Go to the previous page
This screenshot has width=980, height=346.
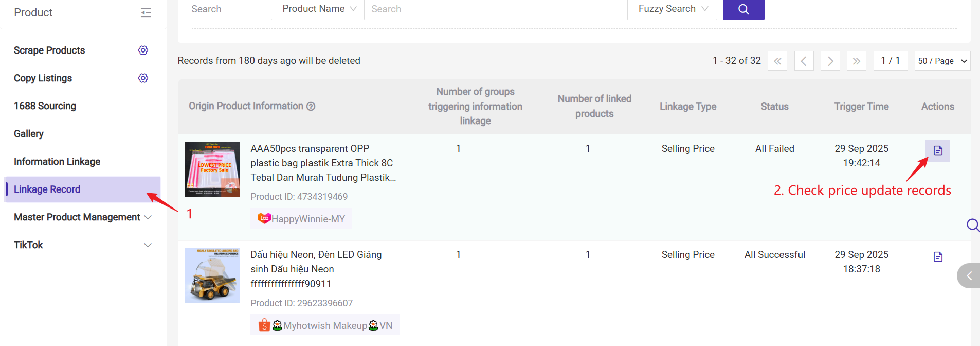coord(804,61)
